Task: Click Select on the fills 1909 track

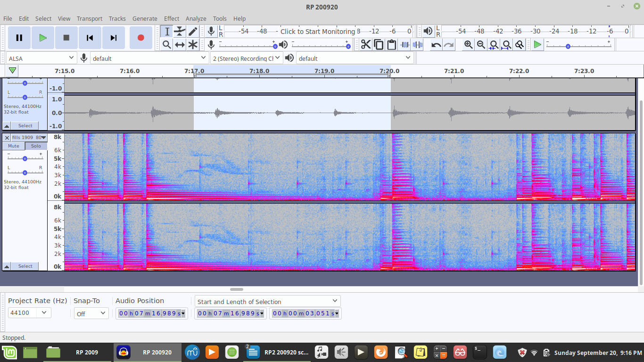Action: [25, 266]
